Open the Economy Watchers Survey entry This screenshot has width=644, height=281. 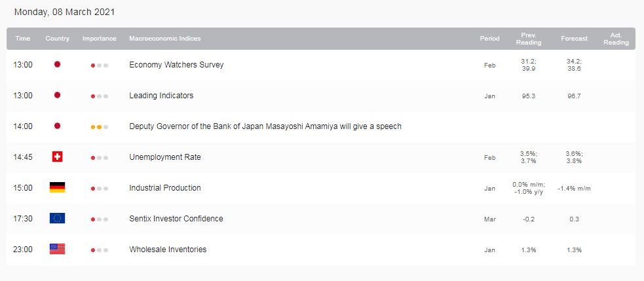tap(176, 64)
